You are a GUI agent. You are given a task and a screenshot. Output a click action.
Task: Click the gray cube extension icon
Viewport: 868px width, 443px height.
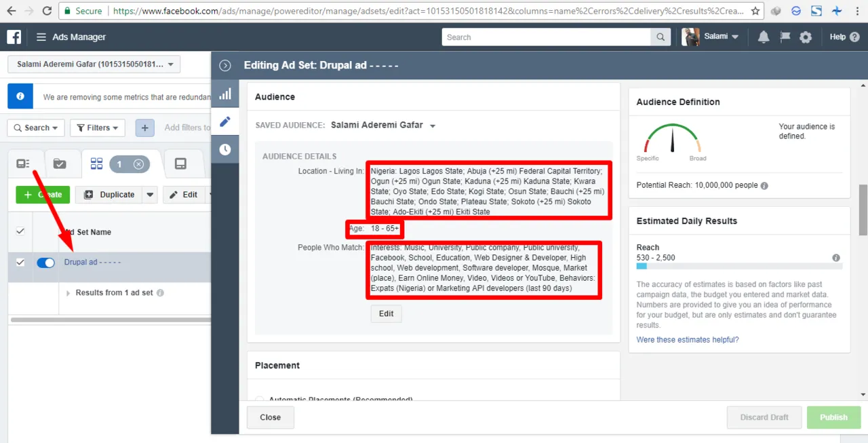coord(776,11)
